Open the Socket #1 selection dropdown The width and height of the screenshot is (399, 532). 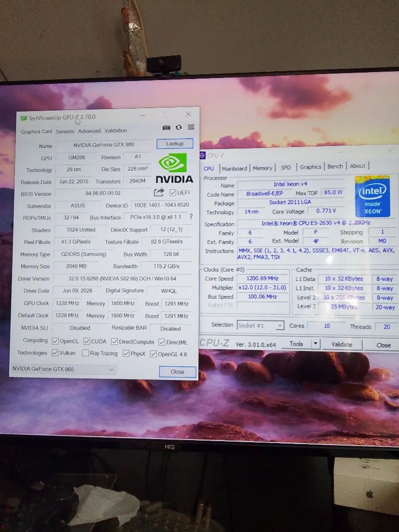(261, 325)
